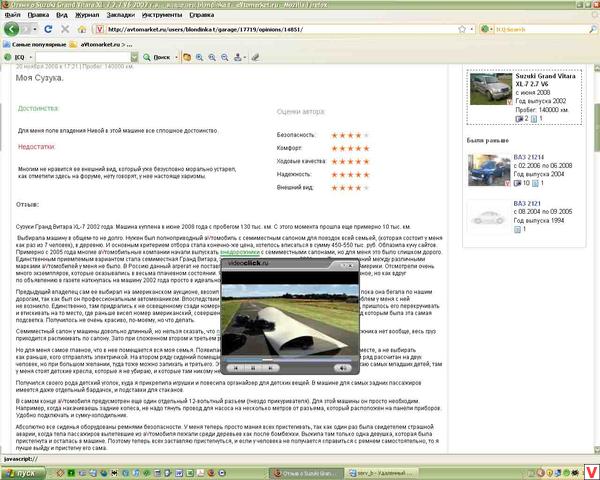Open the Правка menu
Image resolution: width=600 pixels, height=480 pixels.
pyautogui.click(x=38, y=15)
